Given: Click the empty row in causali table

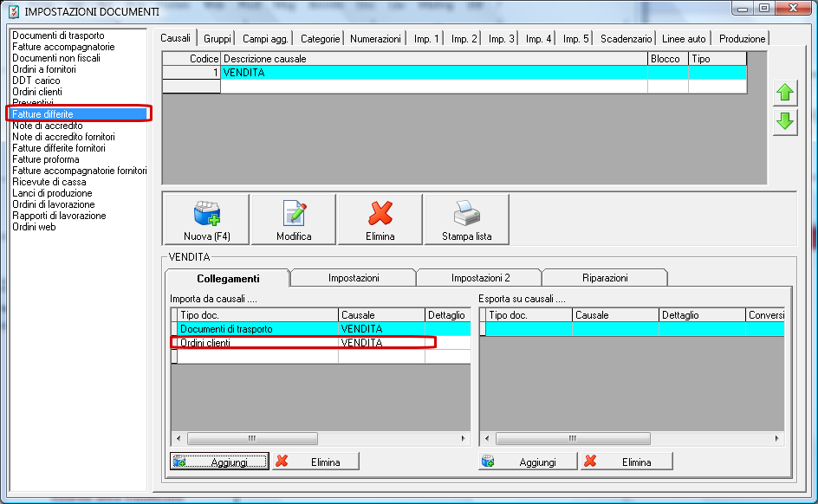Looking at the screenshot, I should click(x=455, y=86).
